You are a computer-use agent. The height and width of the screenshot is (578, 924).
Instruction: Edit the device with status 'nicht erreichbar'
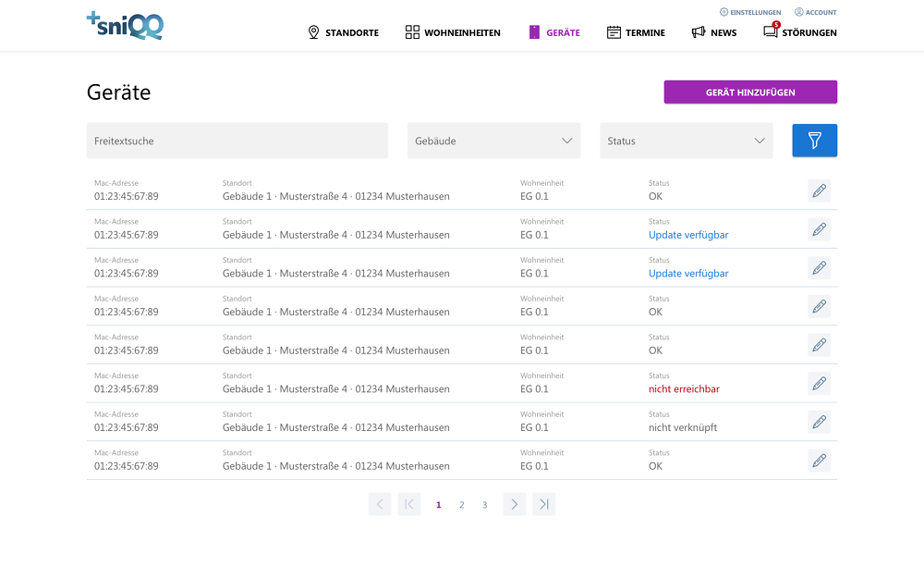click(x=819, y=384)
